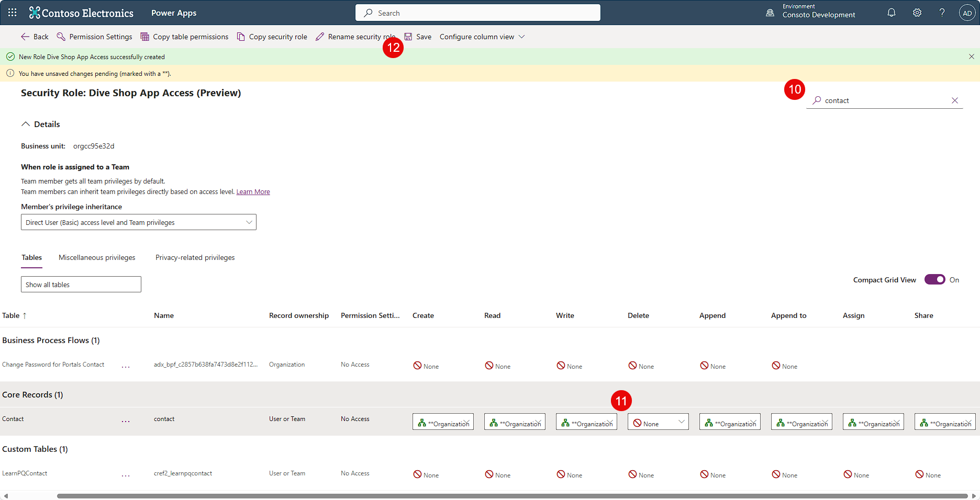This screenshot has width=980, height=500.
Task: Open the Member's privilege inheritance dropdown
Action: [138, 222]
